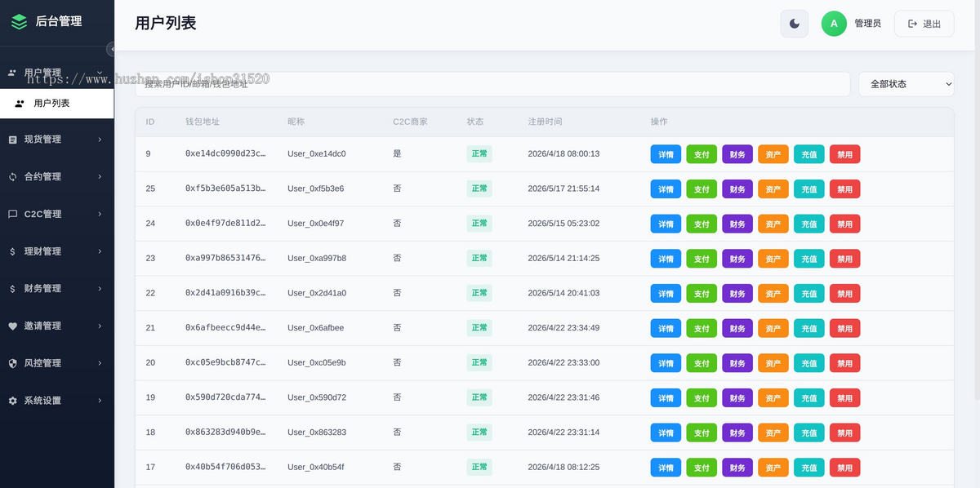This screenshot has width=980, height=488.
Task: Click 充值 for user ID 22
Action: 809,294
